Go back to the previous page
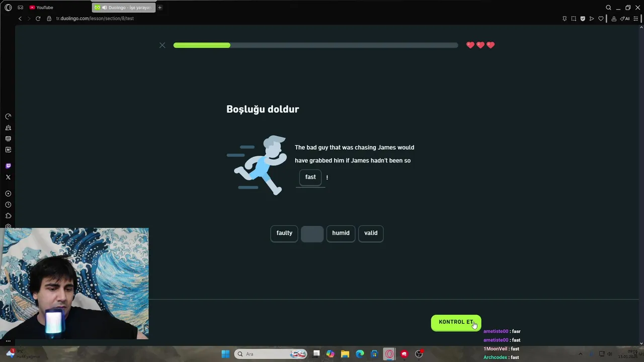Screen dimensions: 644x362 [x=20, y=19]
